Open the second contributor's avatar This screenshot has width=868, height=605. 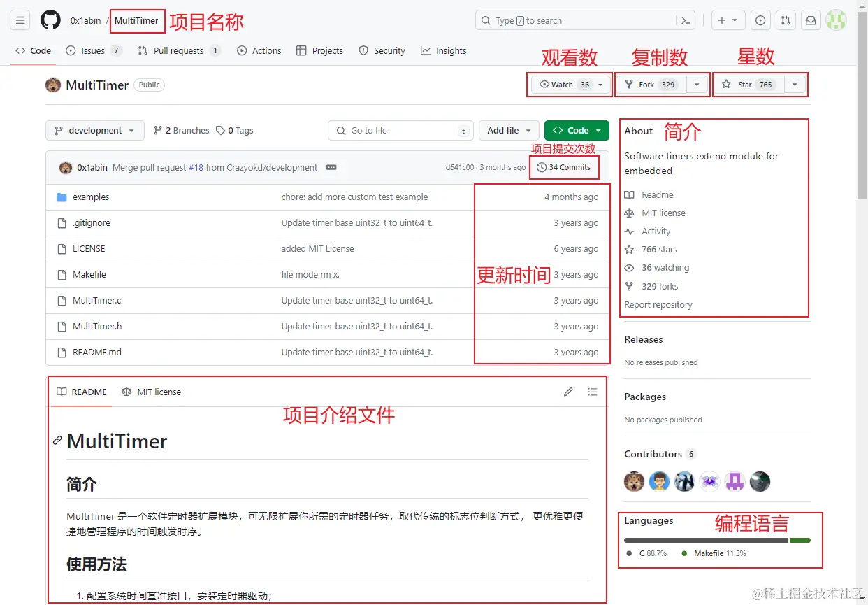(x=659, y=481)
